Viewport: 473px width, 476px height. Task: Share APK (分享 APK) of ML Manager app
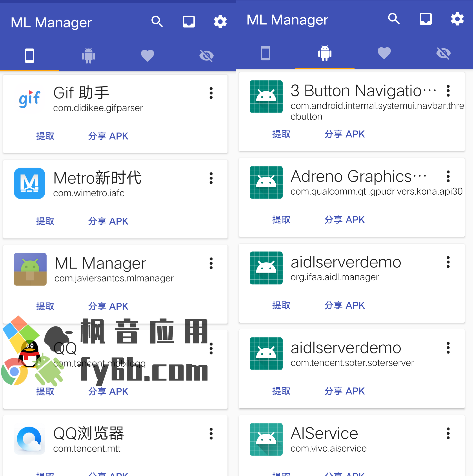[108, 306]
